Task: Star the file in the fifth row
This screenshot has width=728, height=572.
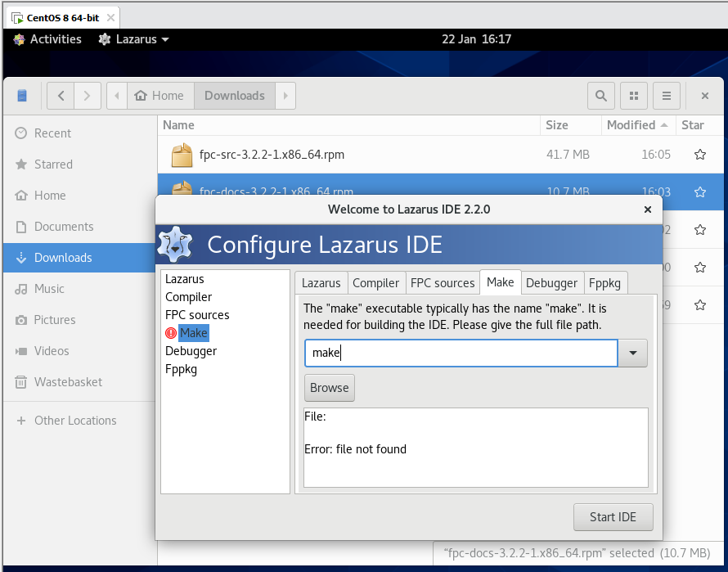Action: coord(700,305)
